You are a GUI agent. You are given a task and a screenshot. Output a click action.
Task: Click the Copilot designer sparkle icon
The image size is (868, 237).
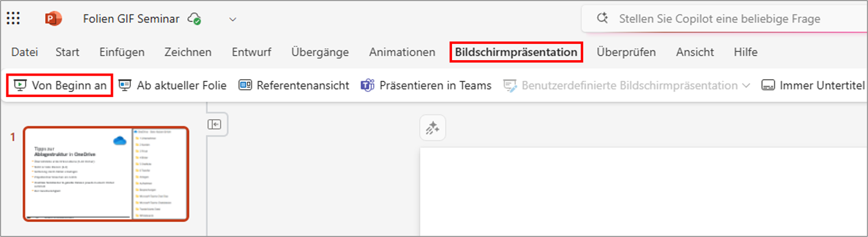click(433, 128)
